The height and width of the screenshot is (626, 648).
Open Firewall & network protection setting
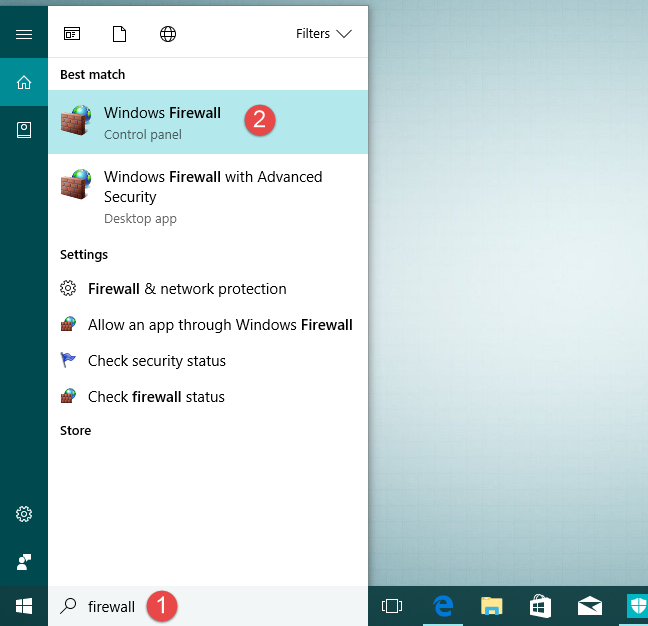click(x=208, y=288)
